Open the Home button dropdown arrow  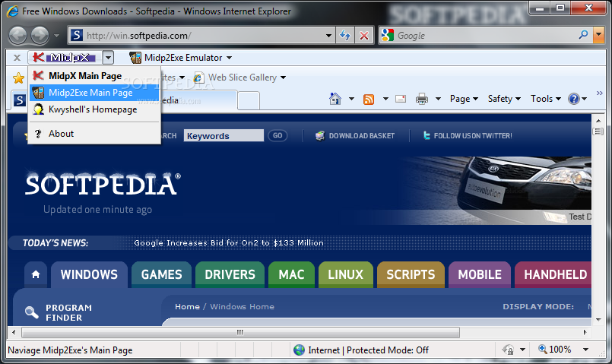pyautogui.click(x=351, y=99)
